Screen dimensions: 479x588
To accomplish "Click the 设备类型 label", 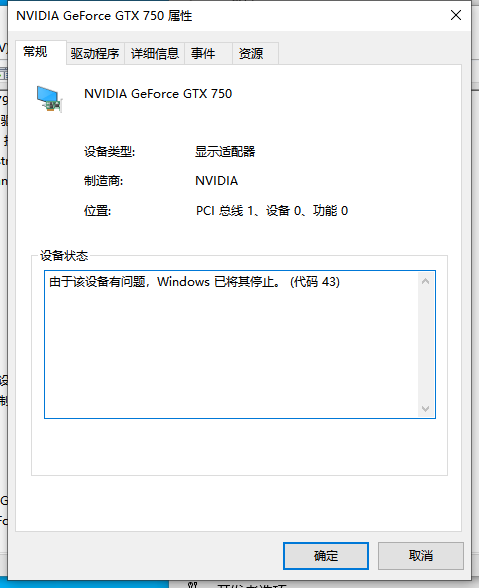I will point(109,152).
